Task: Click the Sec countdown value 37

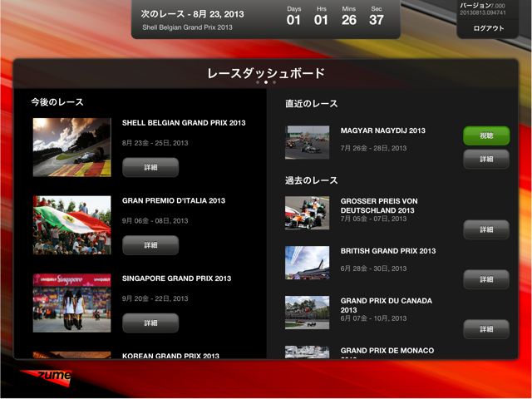Action: [x=377, y=20]
